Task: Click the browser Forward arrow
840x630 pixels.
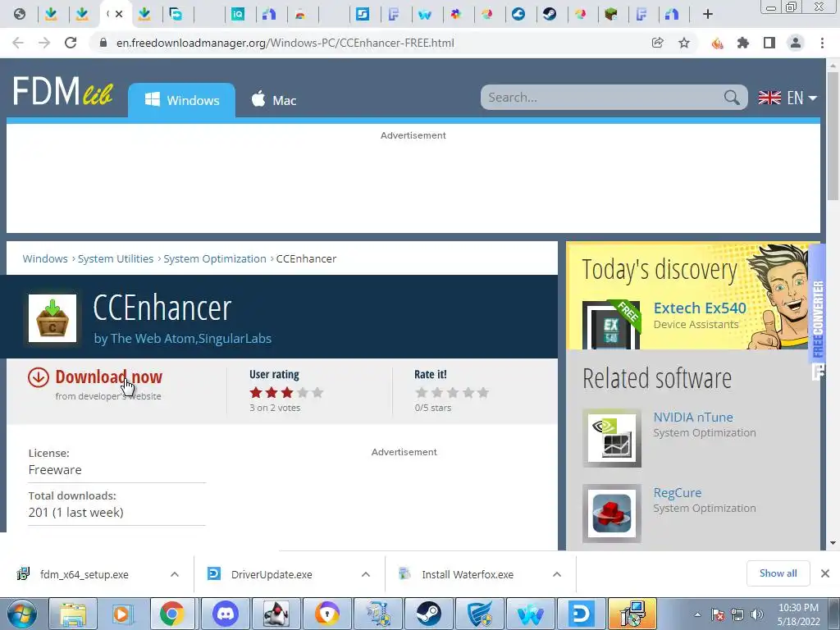Action: click(x=44, y=43)
